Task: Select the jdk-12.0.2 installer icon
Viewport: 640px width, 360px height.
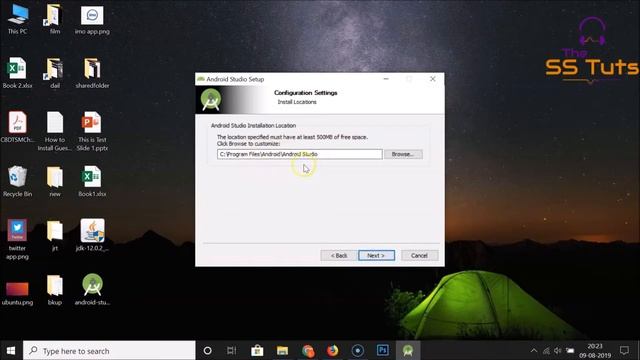Action: [92, 235]
